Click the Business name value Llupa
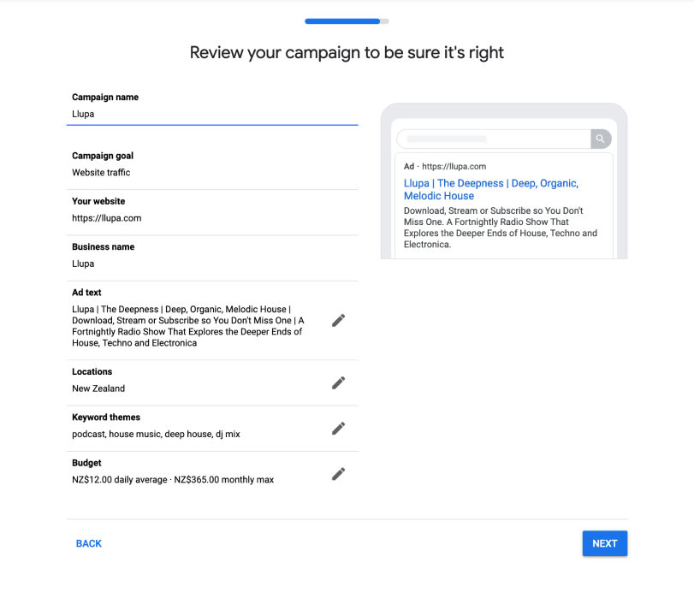The image size is (694, 616). click(83, 264)
